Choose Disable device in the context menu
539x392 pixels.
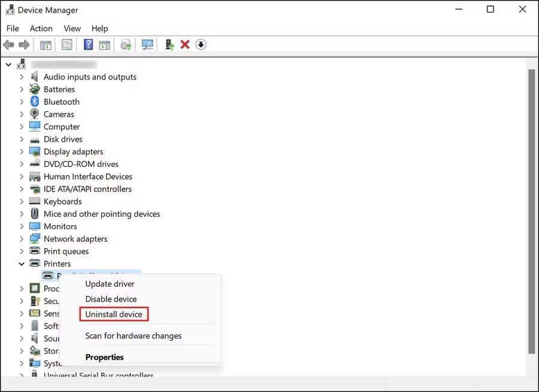(x=111, y=299)
